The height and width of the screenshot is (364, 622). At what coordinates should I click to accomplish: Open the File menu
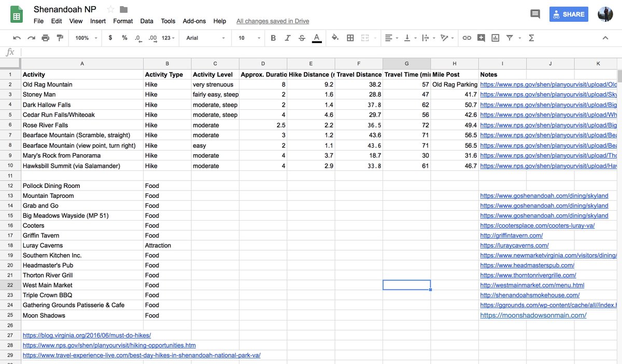pos(39,21)
